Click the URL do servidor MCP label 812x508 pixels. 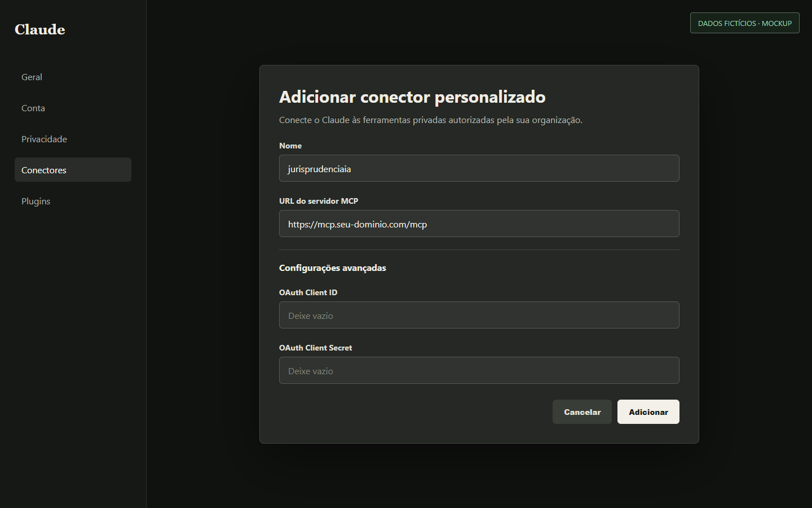[319, 201]
